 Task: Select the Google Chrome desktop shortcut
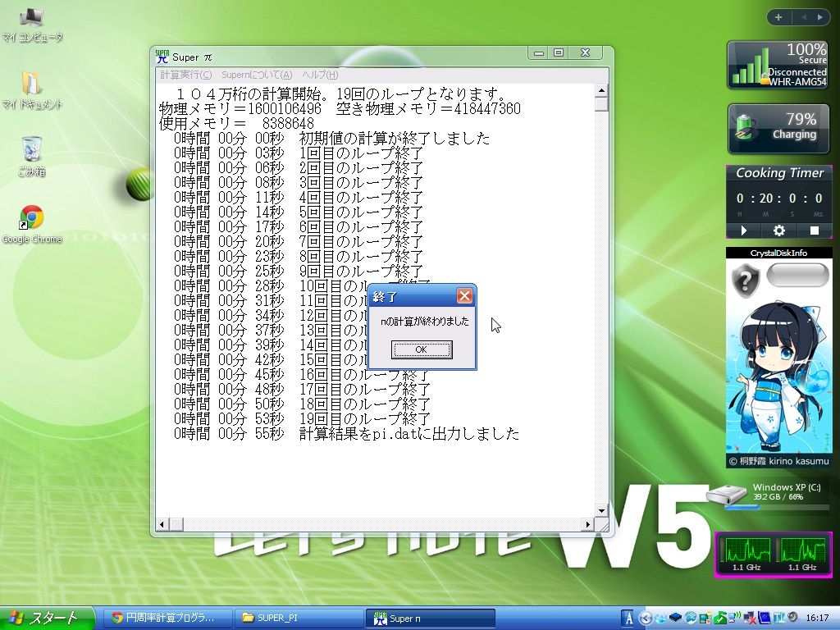[32, 225]
